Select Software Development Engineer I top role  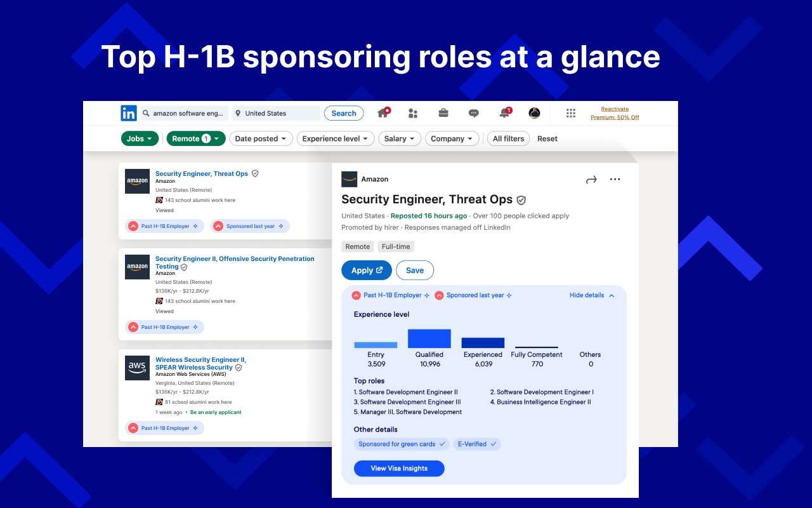(542, 392)
